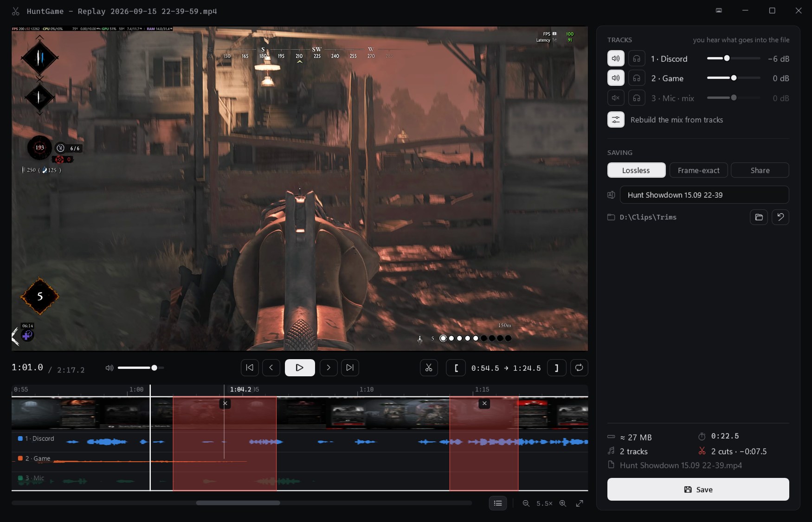Viewport: 812px width, 522px height.
Task: Zoom in the timeline
Action: pos(563,503)
